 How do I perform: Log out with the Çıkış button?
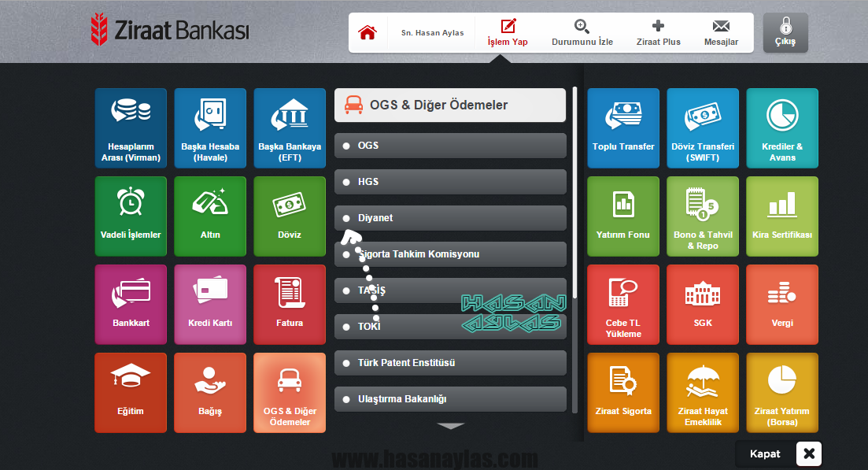785,32
